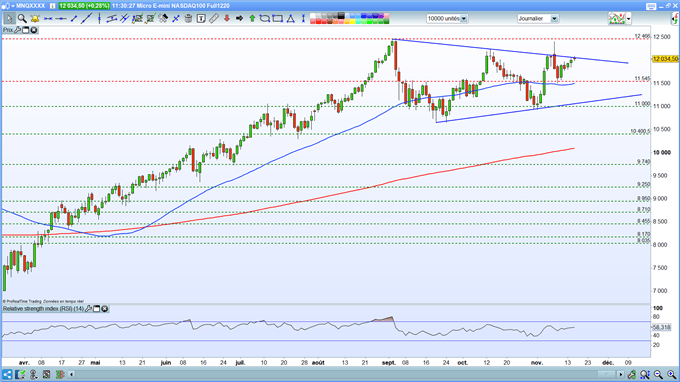Select the text annotation tool
680x382 pixels.
point(201,18)
